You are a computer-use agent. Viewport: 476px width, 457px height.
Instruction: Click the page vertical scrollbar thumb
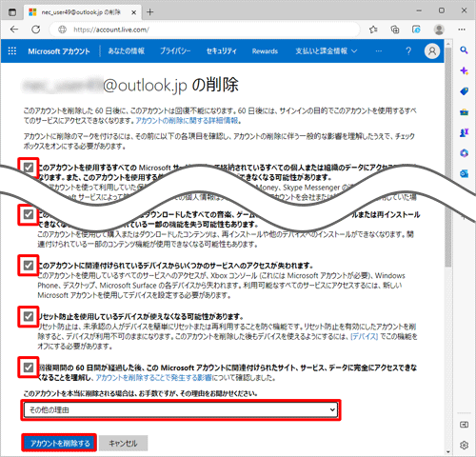pyautogui.click(x=447, y=157)
